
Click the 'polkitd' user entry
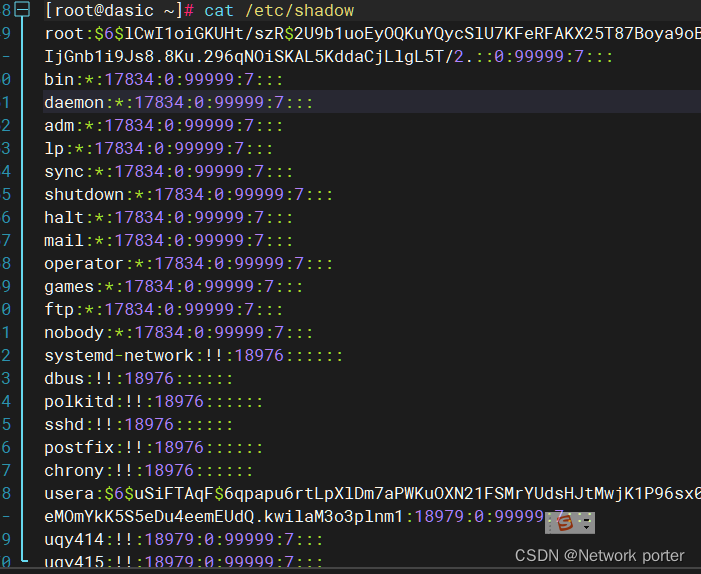153,401
